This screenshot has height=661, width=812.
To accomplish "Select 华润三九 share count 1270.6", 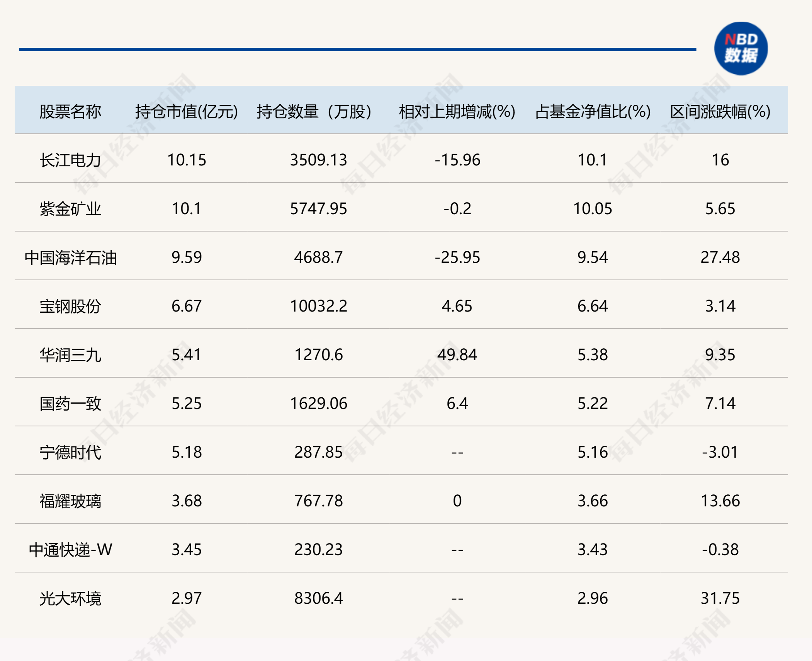I will (x=318, y=355).
